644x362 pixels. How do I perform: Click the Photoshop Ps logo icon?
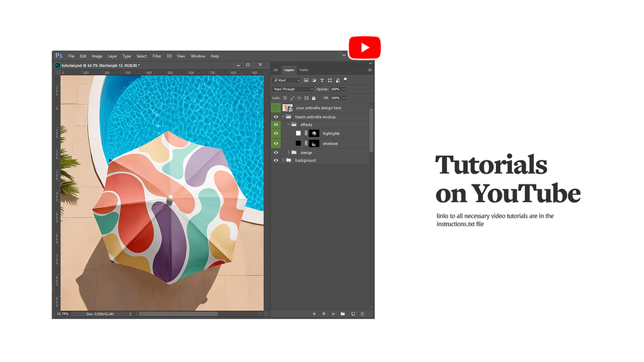[x=59, y=56]
